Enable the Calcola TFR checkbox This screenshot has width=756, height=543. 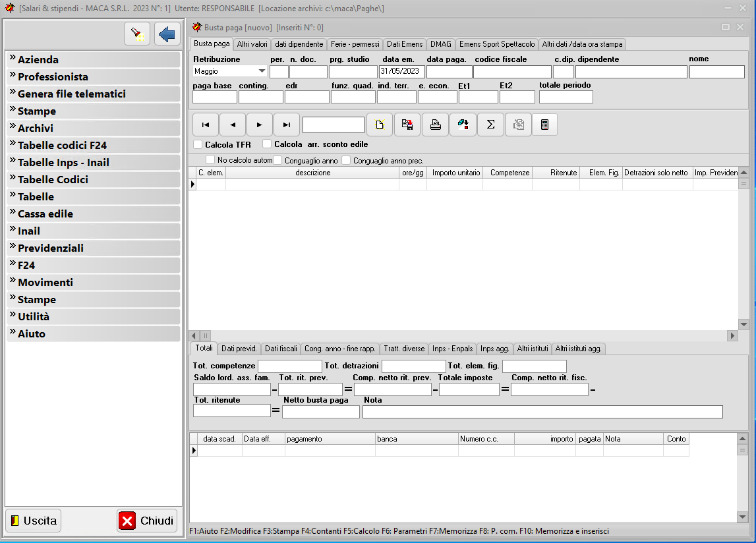point(198,144)
